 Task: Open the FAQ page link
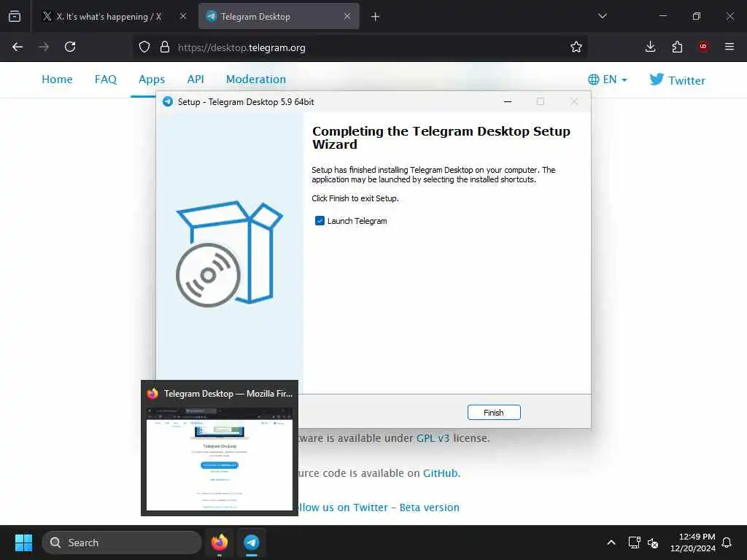105,79
